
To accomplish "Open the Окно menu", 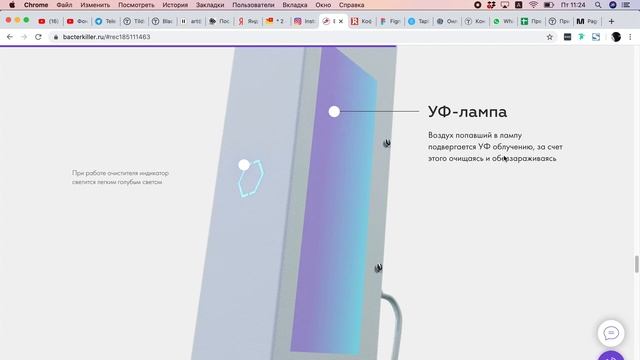I will (x=323, y=5).
